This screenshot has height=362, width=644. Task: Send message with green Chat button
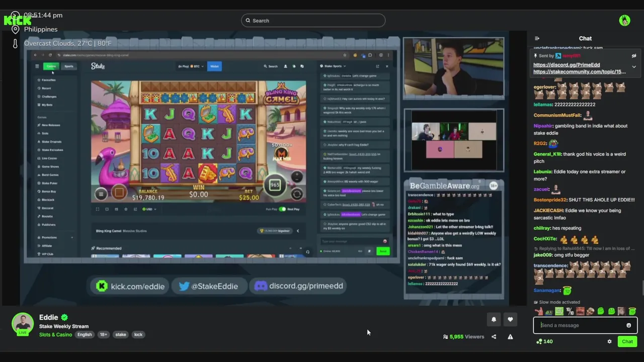[627, 341]
